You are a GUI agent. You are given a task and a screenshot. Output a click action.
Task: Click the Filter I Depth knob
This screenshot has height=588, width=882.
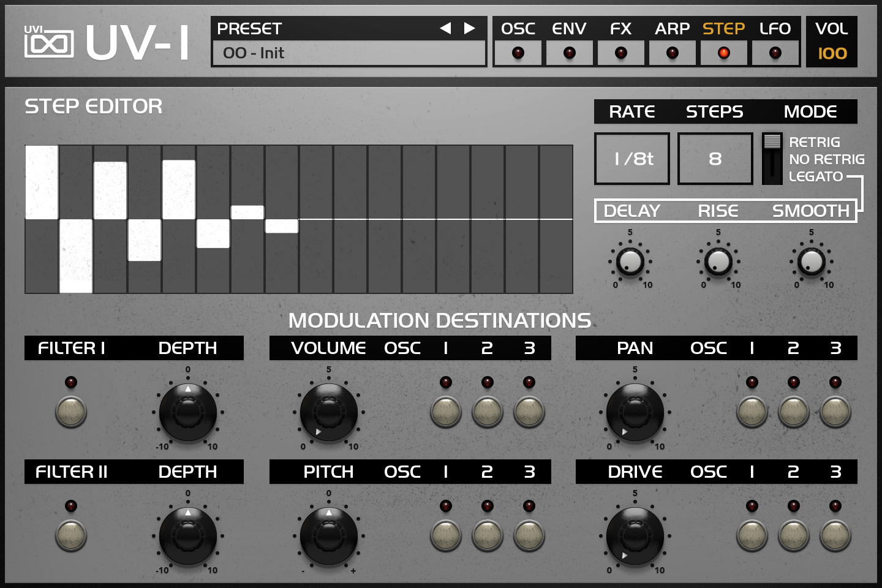point(188,412)
